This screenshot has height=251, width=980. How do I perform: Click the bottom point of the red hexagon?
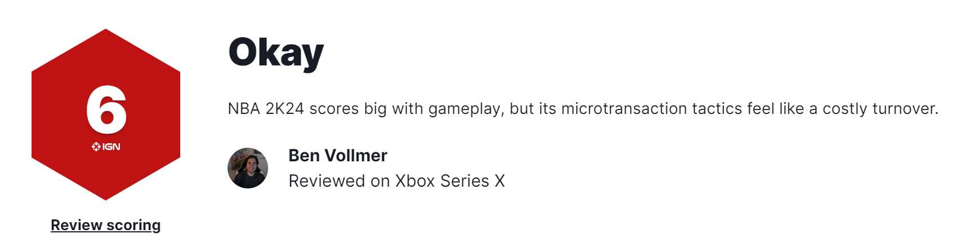pyautogui.click(x=106, y=196)
